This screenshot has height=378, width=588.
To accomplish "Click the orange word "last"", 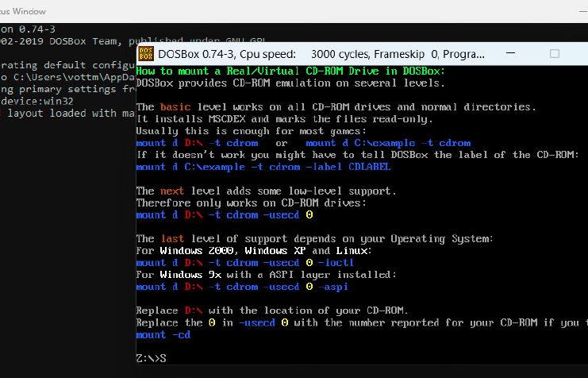I will [172, 238].
